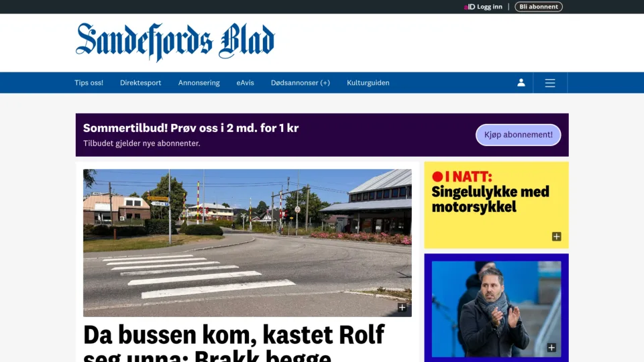
Task: Click plus icon on the clapping man photo
Action: coord(551,348)
